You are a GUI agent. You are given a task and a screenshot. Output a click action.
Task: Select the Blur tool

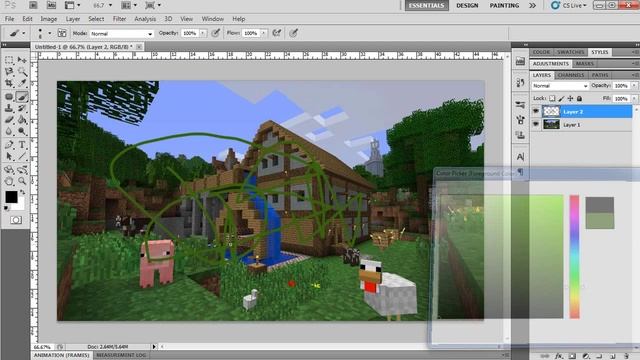point(9,131)
